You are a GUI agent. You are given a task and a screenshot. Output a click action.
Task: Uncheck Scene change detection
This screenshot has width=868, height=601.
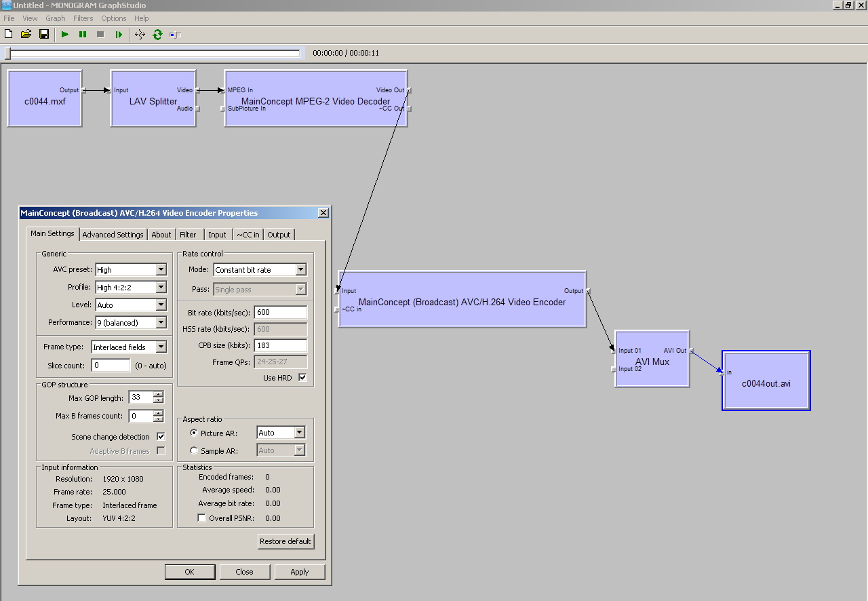(x=161, y=437)
